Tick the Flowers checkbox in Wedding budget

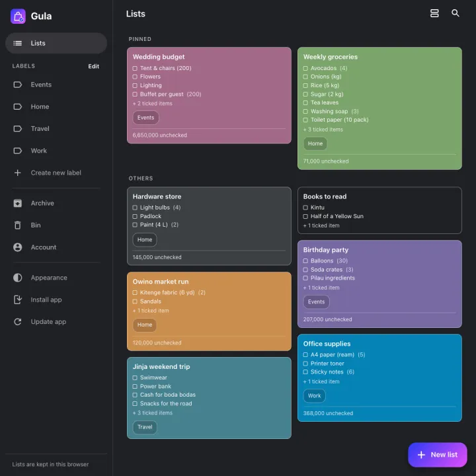point(135,77)
